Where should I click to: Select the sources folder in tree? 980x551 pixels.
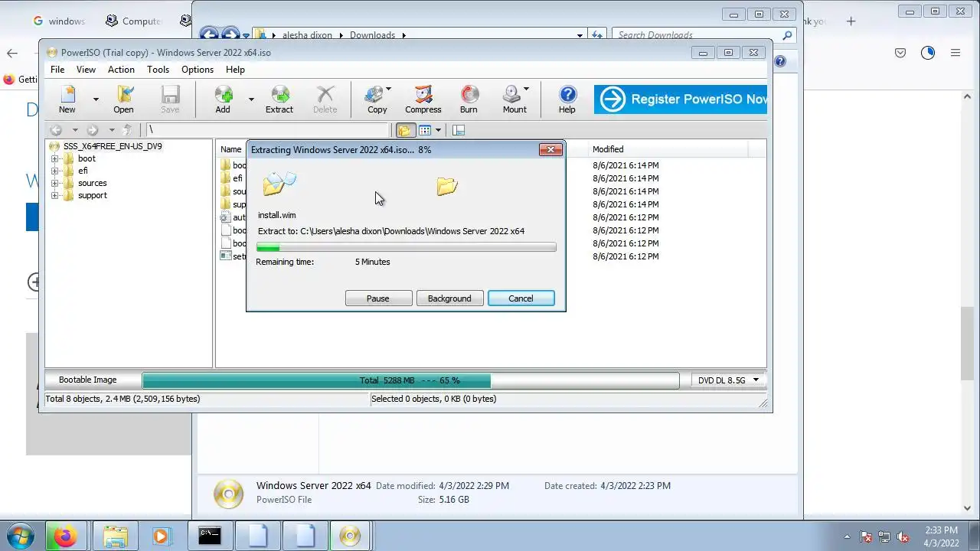click(x=92, y=183)
